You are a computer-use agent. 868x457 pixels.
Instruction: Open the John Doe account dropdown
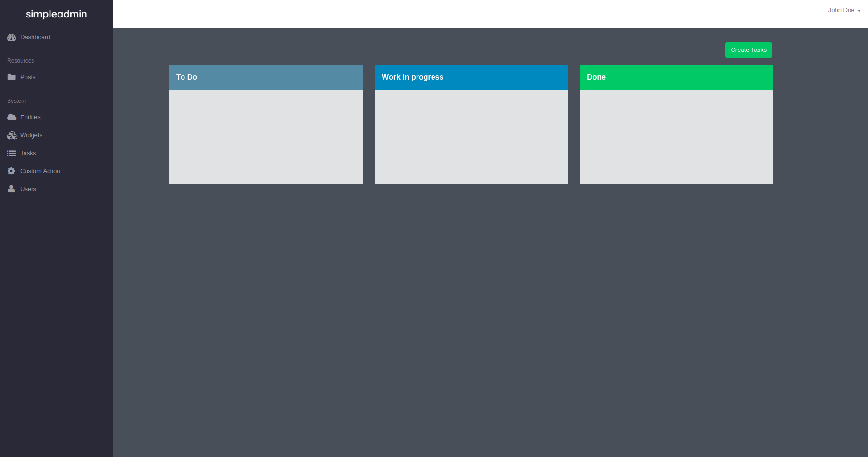point(842,10)
